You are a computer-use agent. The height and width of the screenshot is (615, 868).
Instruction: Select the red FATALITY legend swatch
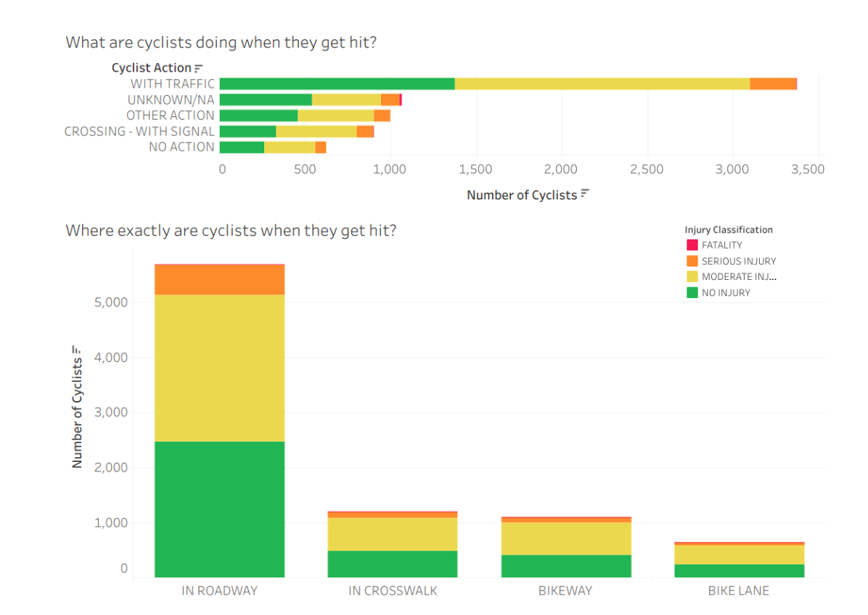pos(692,245)
